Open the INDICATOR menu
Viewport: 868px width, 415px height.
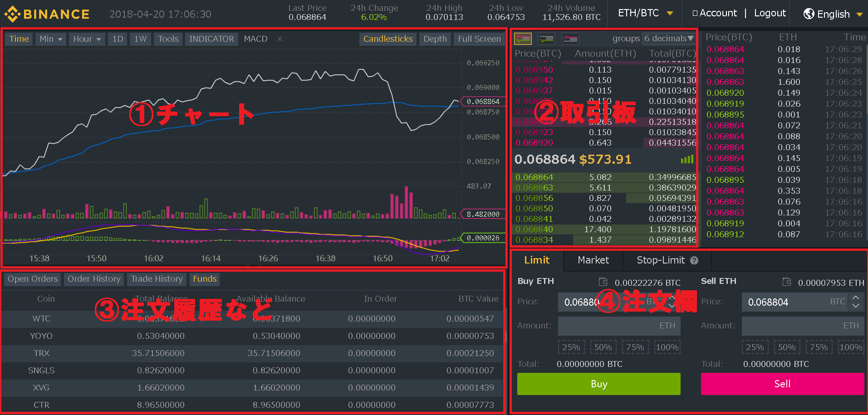tap(211, 39)
